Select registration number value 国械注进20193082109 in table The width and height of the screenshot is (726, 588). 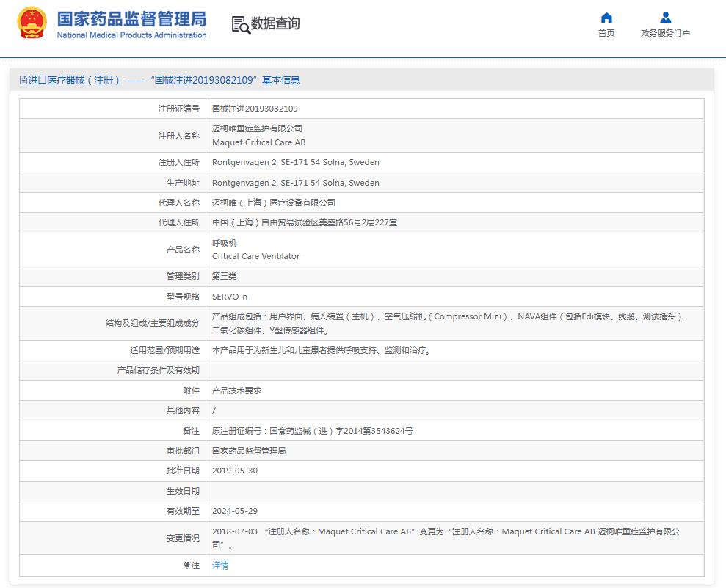[255, 109]
